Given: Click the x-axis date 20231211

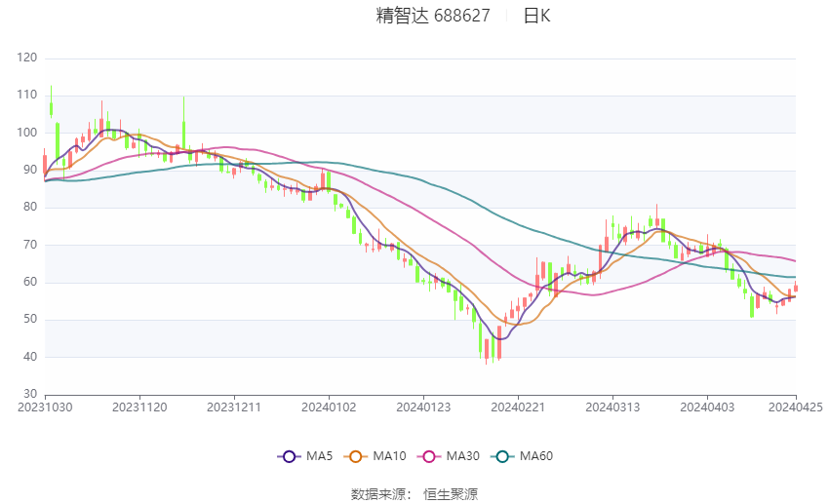Looking at the screenshot, I should click(x=234, y=407).
